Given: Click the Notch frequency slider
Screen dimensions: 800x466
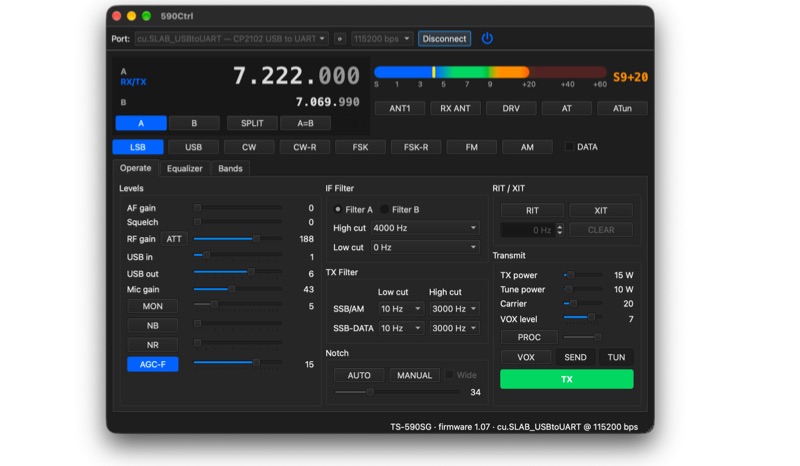Looking at the screenshot, I should (397, 392).
